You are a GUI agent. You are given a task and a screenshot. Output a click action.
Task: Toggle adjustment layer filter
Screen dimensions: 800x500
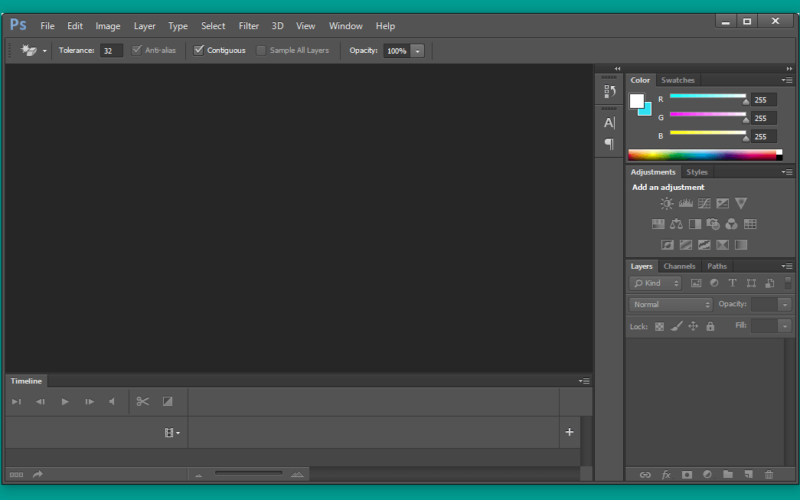click(x=714, y=283)
